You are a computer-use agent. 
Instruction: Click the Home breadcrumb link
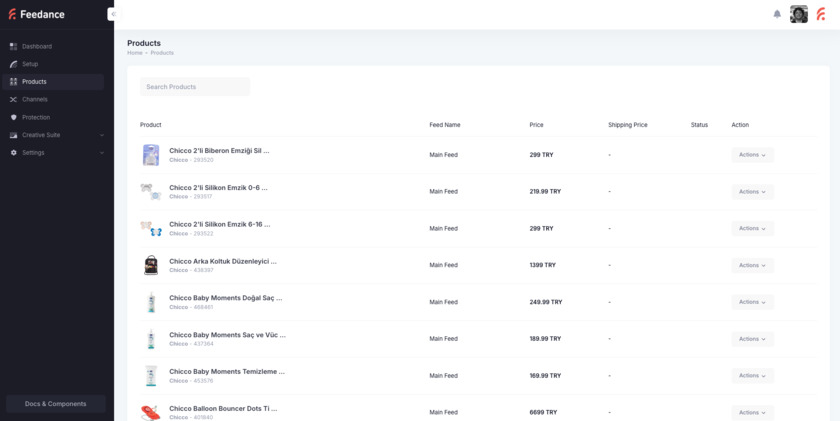[134, 53]
